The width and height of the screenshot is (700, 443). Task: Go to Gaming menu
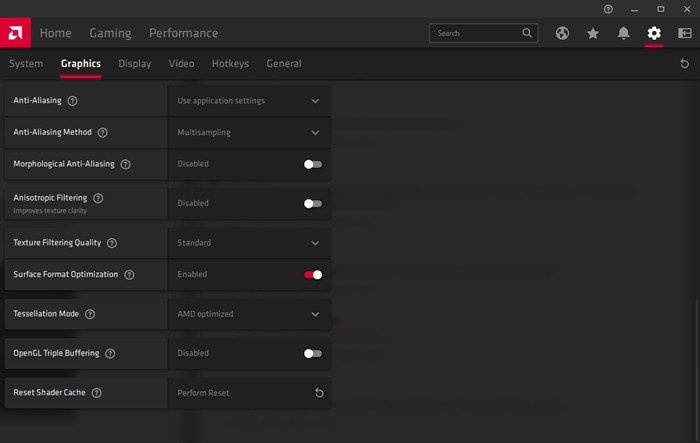tap(110, 33)
